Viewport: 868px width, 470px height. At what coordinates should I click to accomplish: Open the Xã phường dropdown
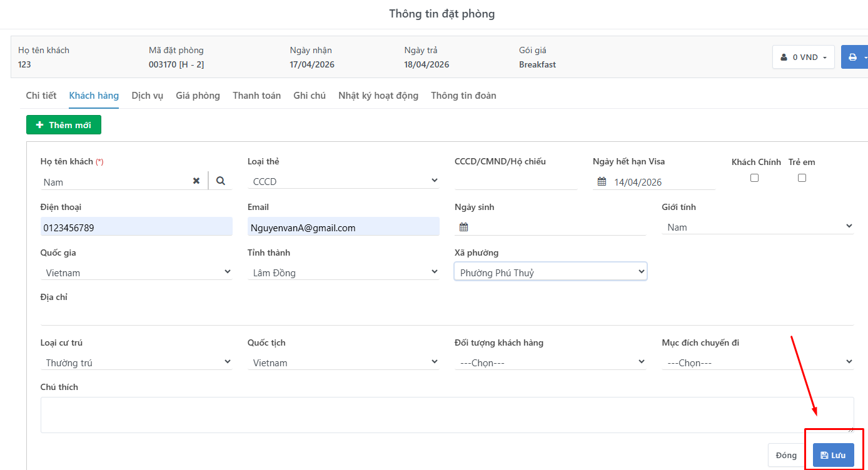(550, 272)
